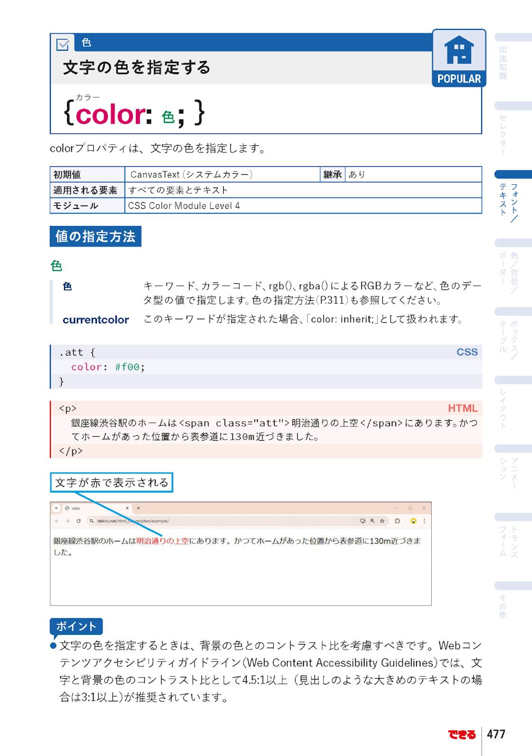Viewport: 532px width, 756px height.
Task: Click the red 明治通りの上空 text
Action: click(162, 541)
